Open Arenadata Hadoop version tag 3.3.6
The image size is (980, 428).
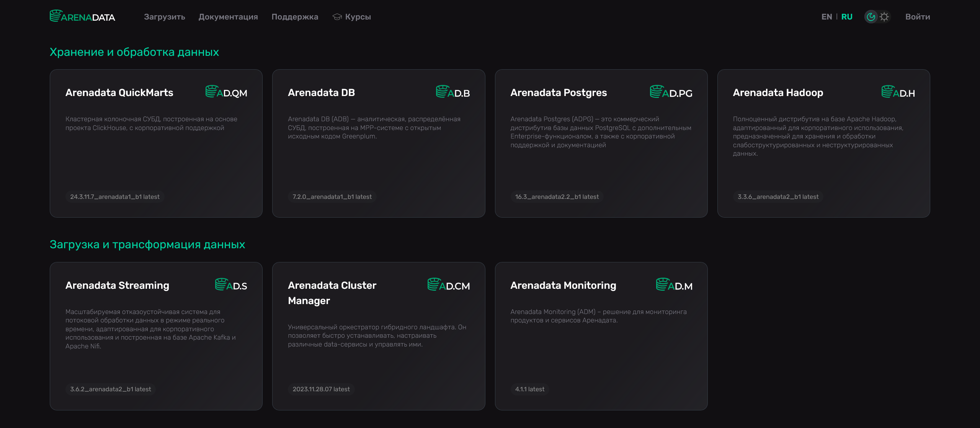click(778, 197)
